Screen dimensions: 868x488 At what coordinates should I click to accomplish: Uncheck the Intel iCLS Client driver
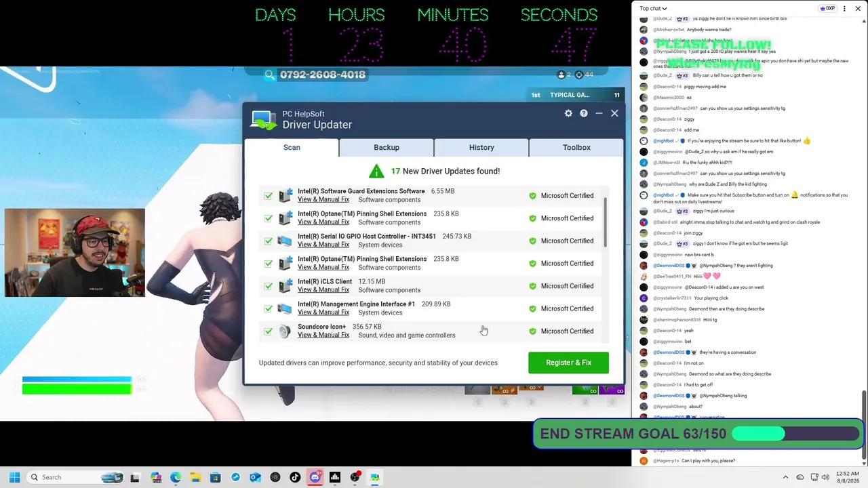(269, 286)
